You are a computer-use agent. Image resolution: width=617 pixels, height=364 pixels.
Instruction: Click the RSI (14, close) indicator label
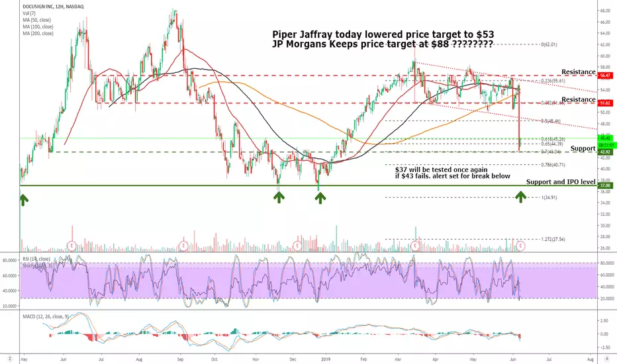36,259
